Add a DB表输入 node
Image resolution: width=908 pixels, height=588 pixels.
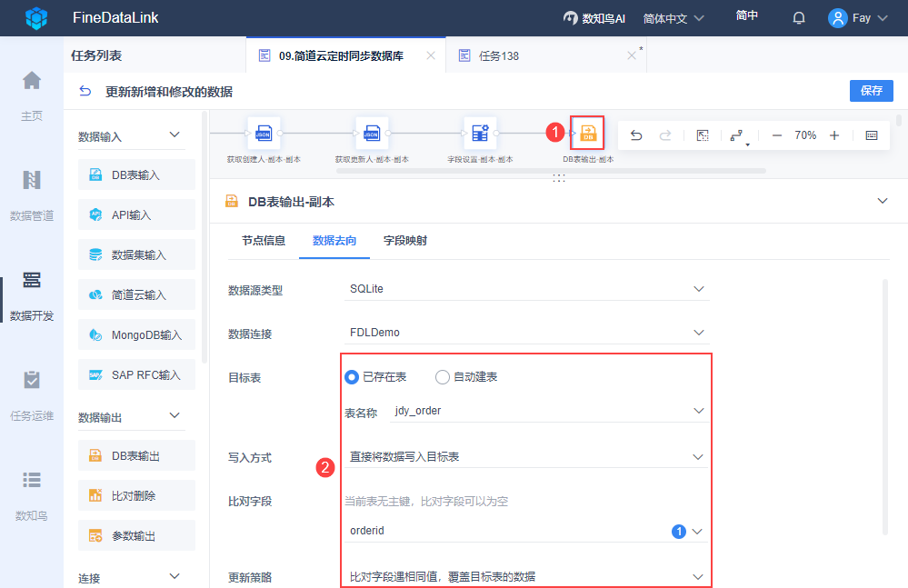(x=136, y=174)
